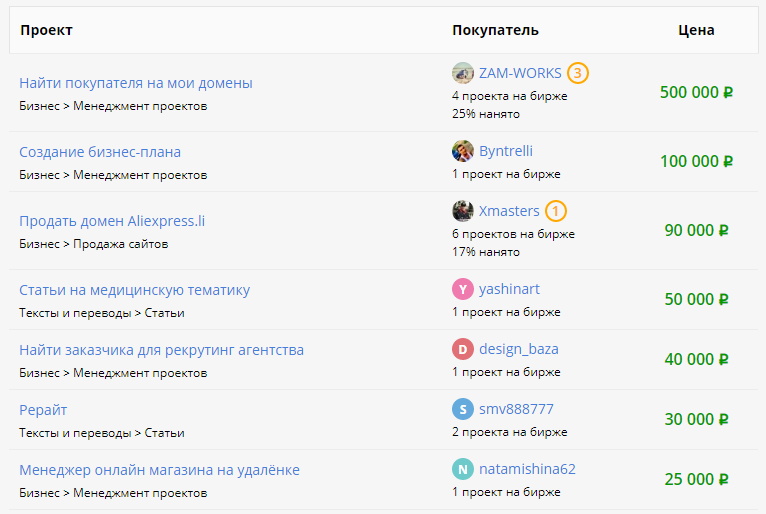Screen dimensions: 766x514
Task: Click orange badge 1 beside Xmasters
Action: [x=556, y=211]
